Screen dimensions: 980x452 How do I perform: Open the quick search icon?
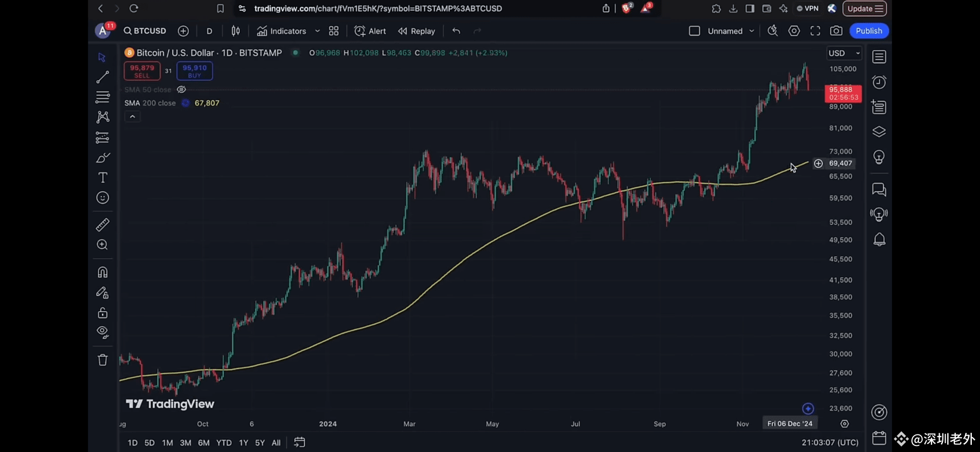click(773, 31)
